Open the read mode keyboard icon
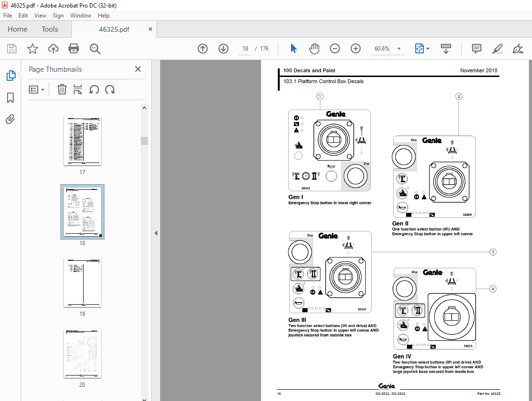This screenshot has height=401, width=532. 446,49
